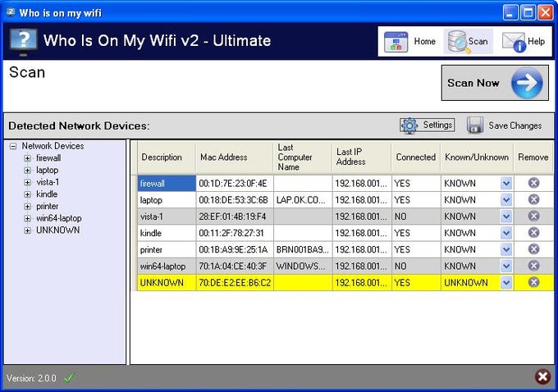558x392 pixels.
Task: Click the Save Changes floppy disk icon
Action: click(x=475, y=125)
